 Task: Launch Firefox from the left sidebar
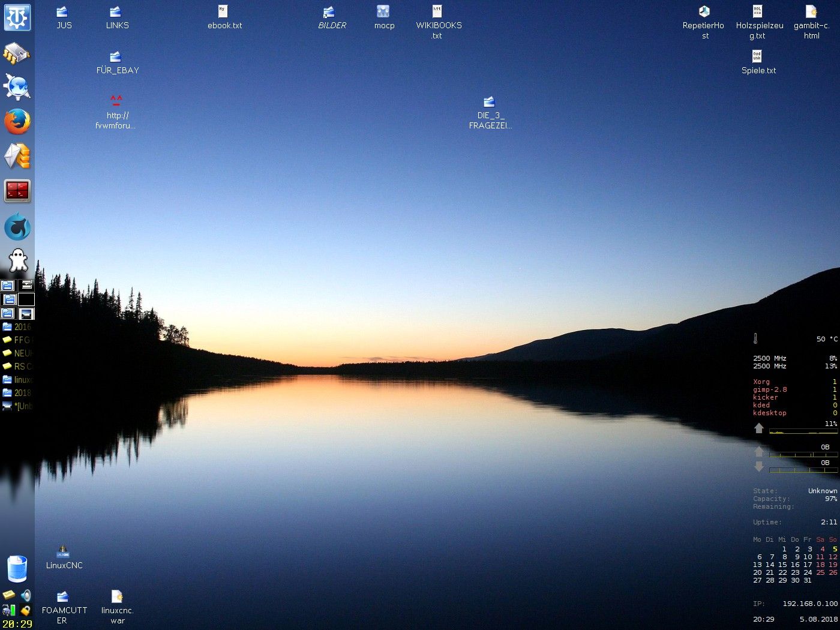(x=17, y=122)
